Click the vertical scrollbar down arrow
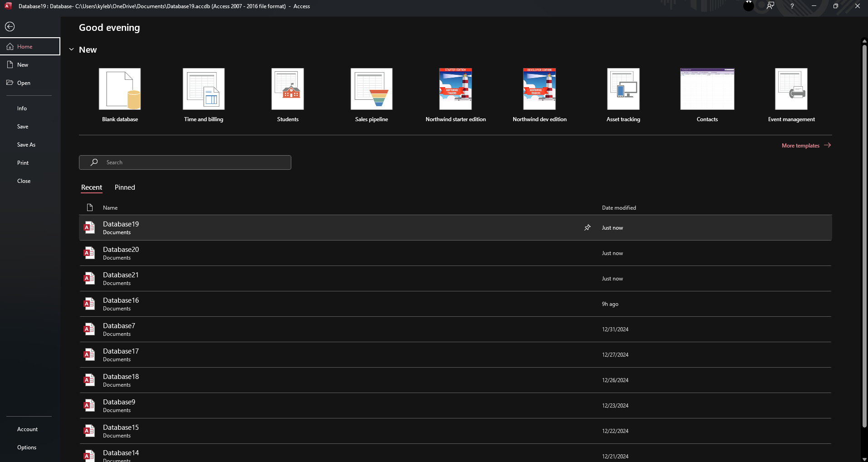This screenshot has height=462, width=868. pos(864,459)
